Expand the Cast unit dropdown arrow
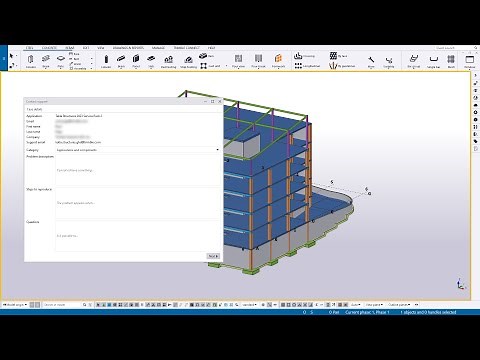This screenshot has height=360, width=480. point(226,66)
